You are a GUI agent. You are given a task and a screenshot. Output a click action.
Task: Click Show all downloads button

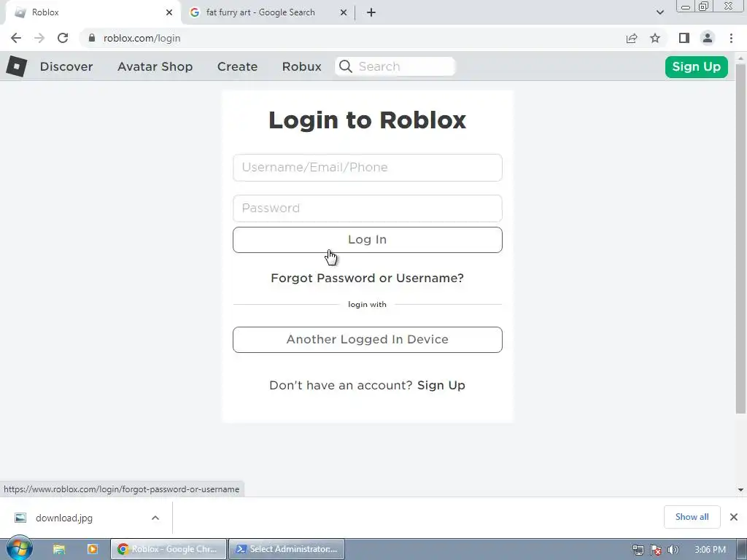[692, 517]
